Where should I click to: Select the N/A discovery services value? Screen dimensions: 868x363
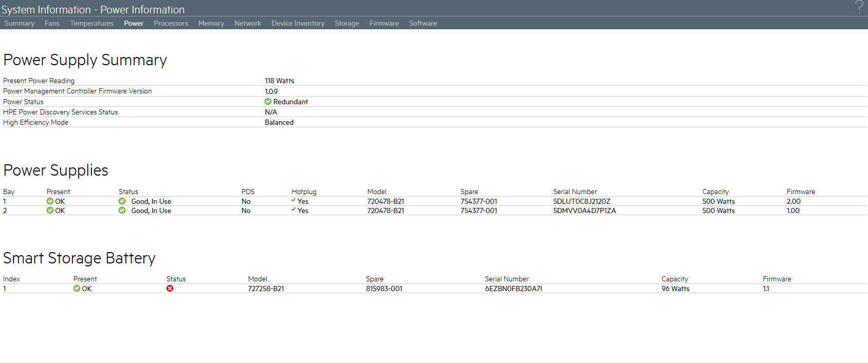271,112
